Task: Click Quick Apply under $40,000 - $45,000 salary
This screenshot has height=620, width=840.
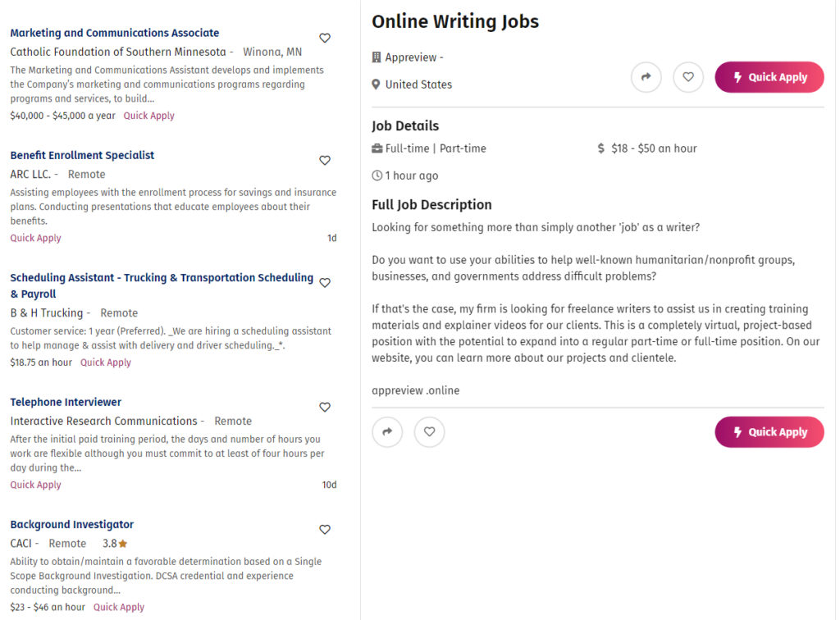Action: (149, 116)
